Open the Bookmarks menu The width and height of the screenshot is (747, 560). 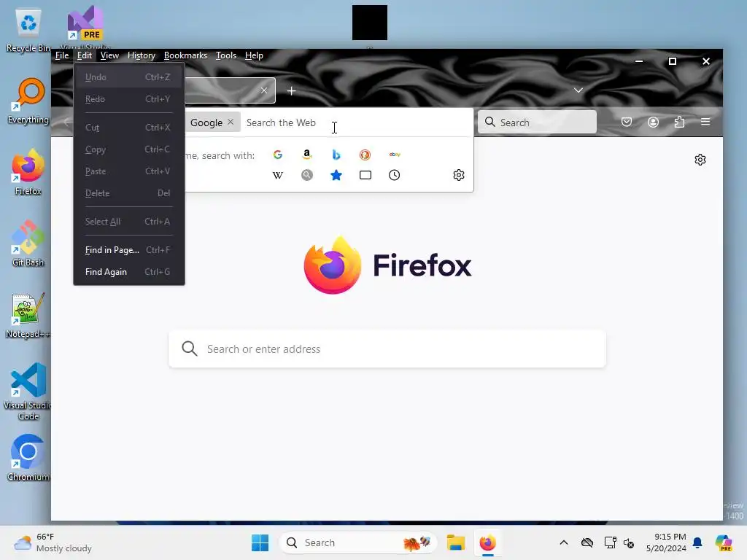pyautogui.click(x=185, y=55)
